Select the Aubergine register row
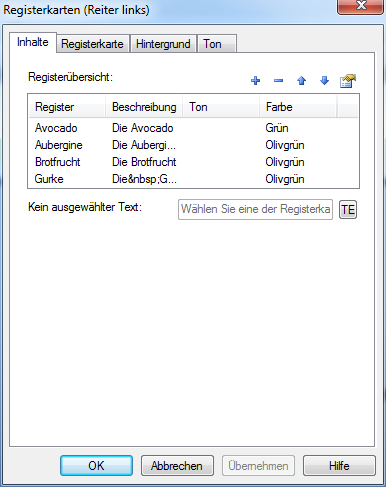 pos(193,145)
